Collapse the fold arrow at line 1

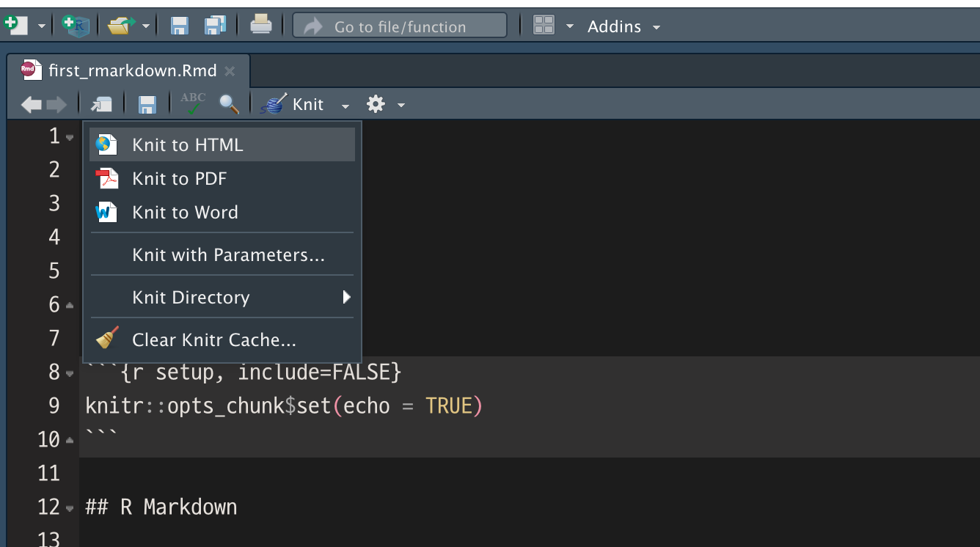70,137
